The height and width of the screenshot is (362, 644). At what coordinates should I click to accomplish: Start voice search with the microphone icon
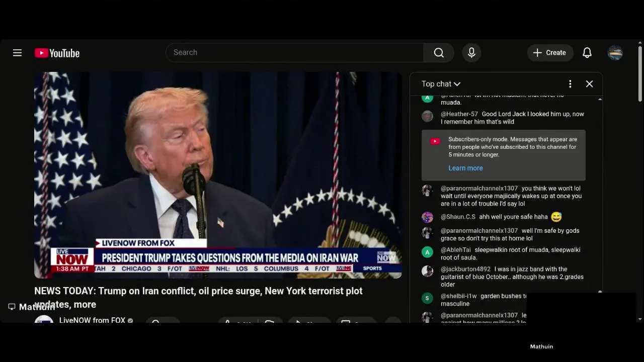471,53
